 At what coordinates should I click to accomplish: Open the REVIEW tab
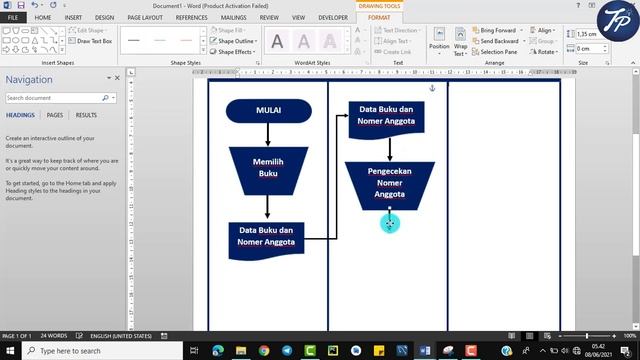click(x=269, y=18)
